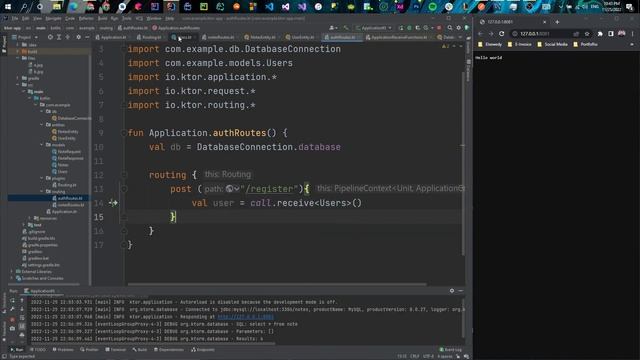
Task: Open a new browser tab with plus
Action: (557, 22)
